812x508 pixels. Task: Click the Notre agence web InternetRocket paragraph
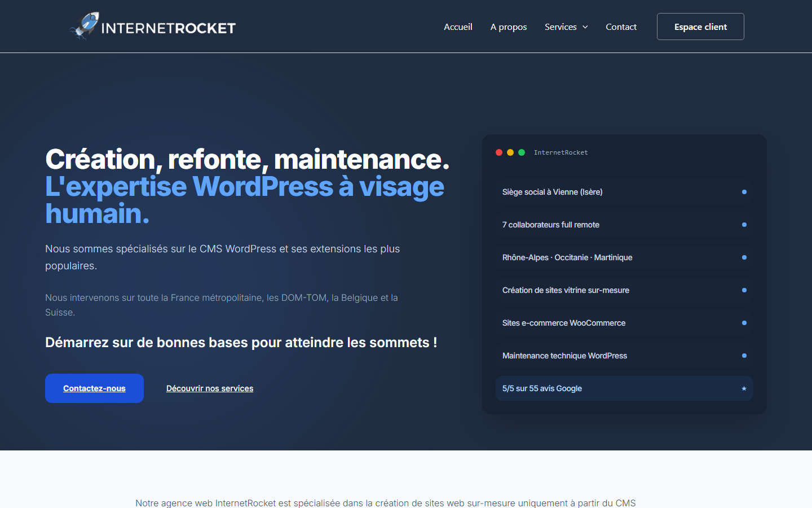(386, 503)
